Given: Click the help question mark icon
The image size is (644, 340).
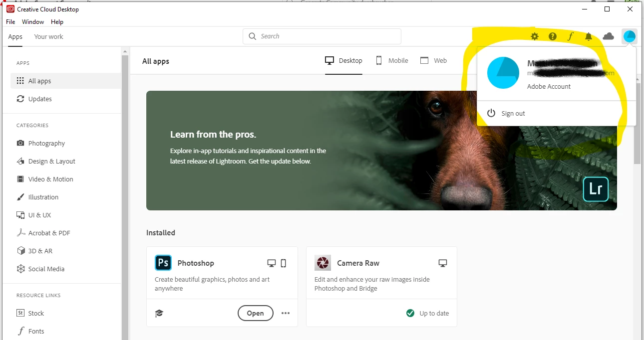Looking at the screenshot, I should coord(553,36).
